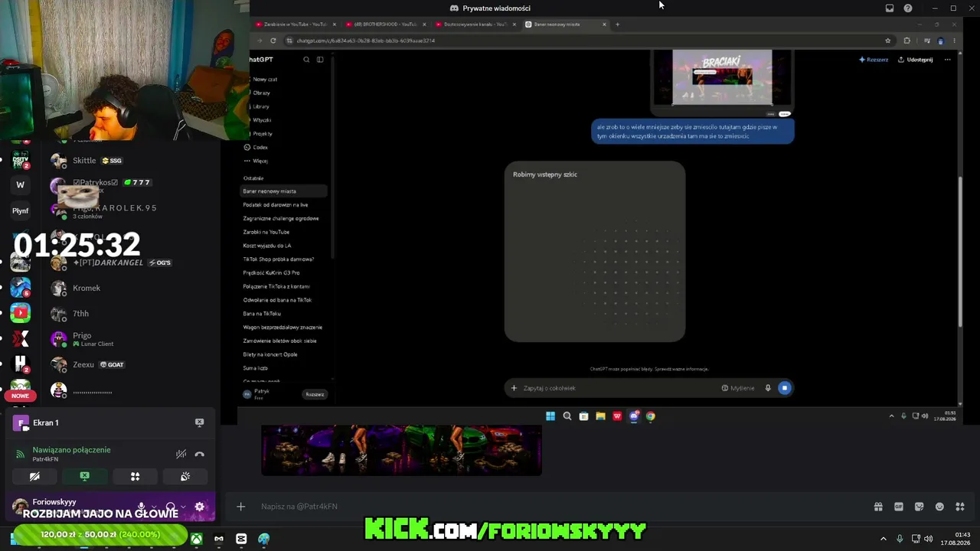
Task: Click the browser address bar URL
Action: tap(366, 41)
